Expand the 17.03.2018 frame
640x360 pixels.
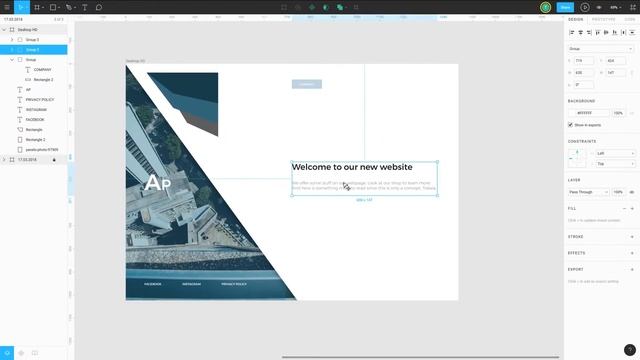[4, 160]
